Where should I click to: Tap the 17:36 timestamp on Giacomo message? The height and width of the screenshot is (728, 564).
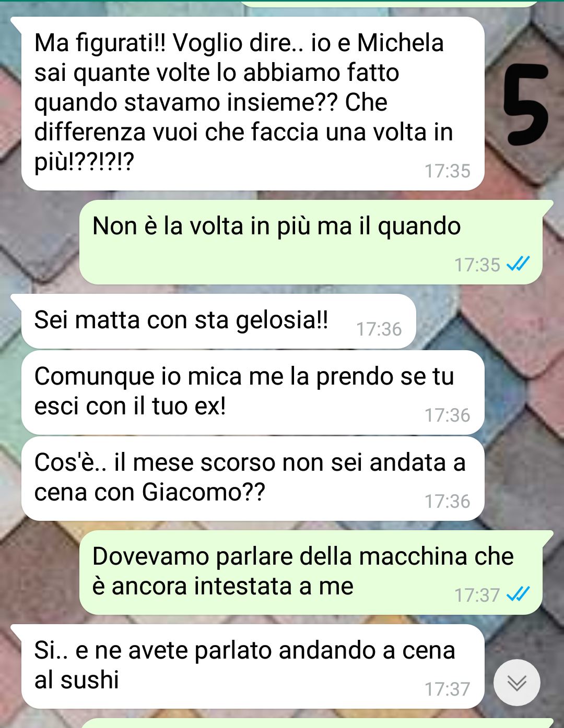pos(448,502)
